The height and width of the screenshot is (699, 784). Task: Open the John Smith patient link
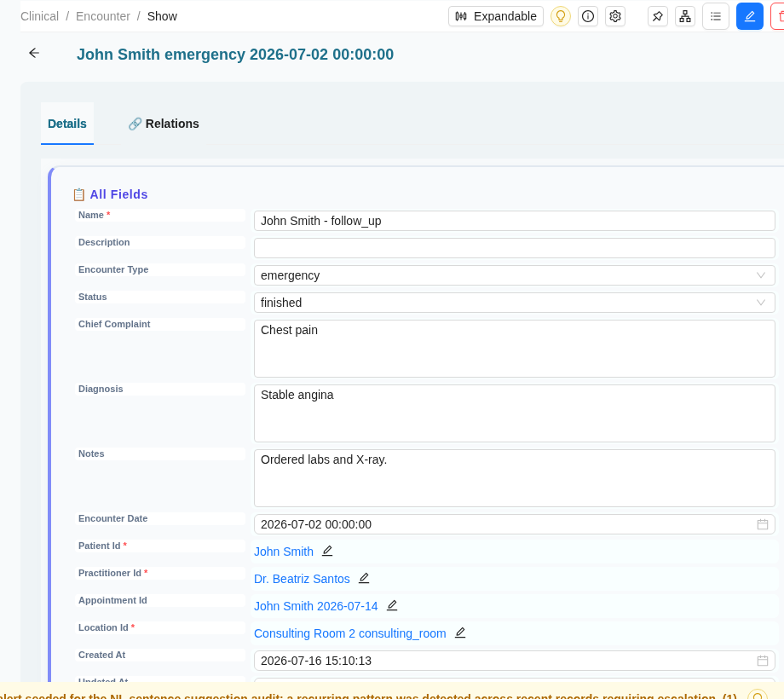(284, 552)
